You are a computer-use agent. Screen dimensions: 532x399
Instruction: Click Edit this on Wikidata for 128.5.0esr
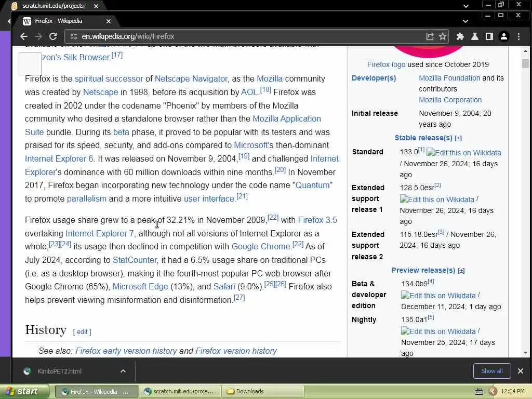[437, 199]
